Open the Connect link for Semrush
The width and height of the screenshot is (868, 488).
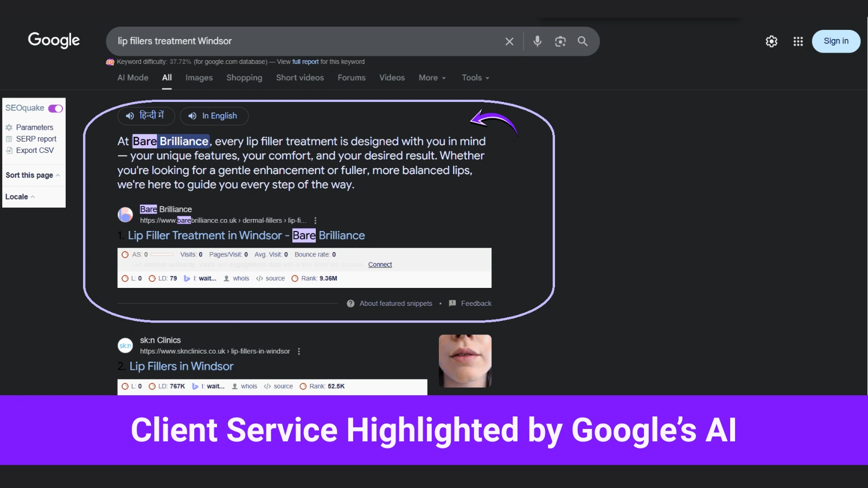click(380, 265)
